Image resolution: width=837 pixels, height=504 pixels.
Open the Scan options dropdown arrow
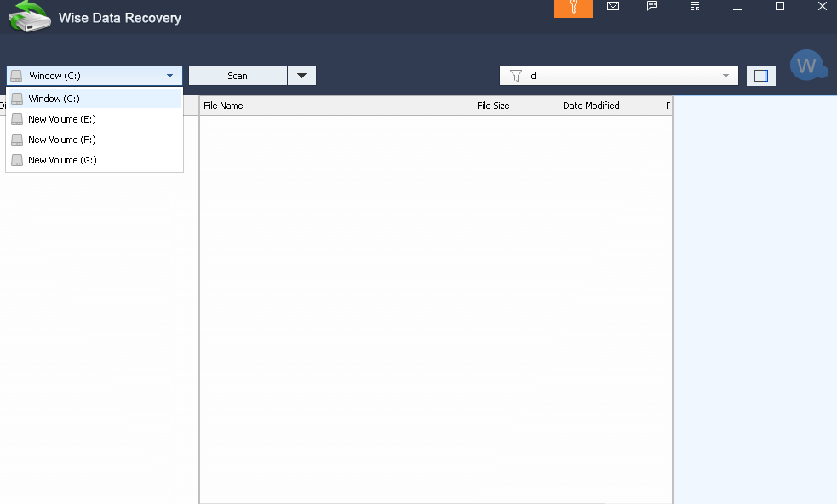[x=301, y=76]
